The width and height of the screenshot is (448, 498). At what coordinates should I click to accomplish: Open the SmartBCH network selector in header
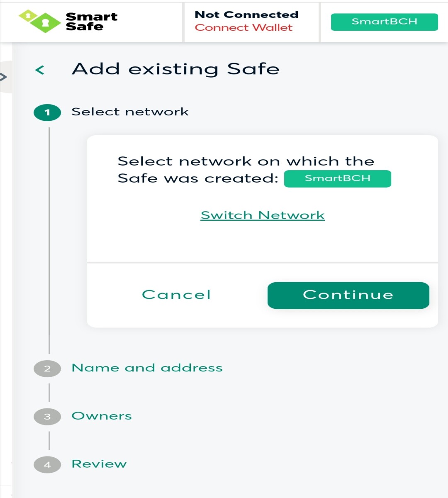tap(384, 22)
